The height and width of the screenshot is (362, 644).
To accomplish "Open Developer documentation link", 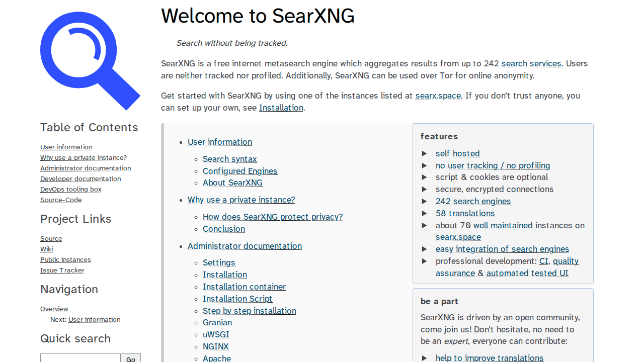I will coord(80,178).
